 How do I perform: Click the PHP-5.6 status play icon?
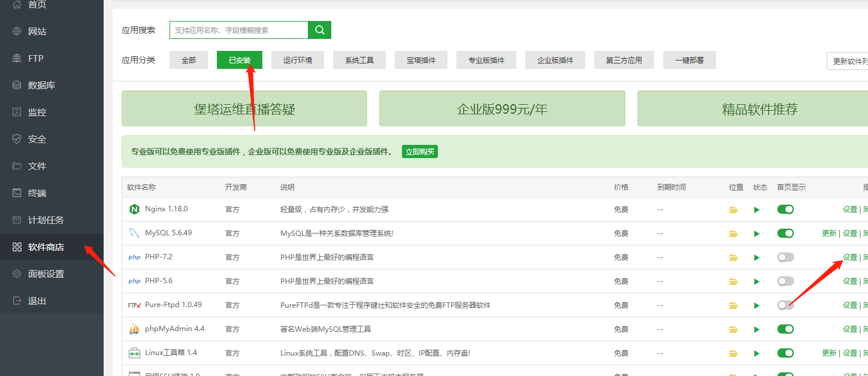pyautogui.click(x=757, y=281)
